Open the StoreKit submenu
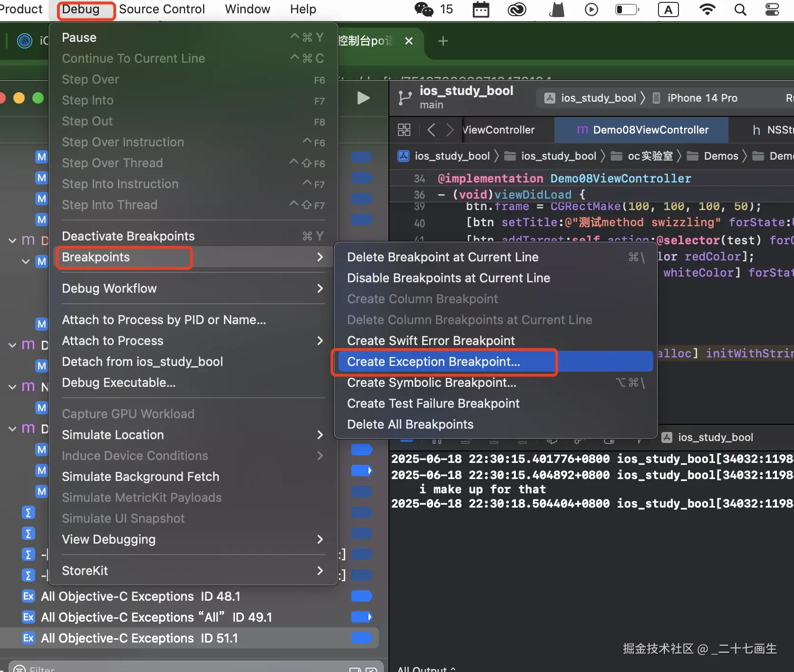The width and height of the screenshot is (794, 672). point(193,571)
